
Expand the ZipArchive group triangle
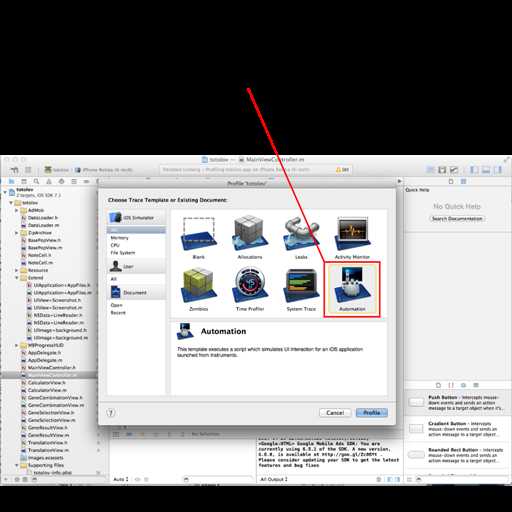click(x=17, y=233)
